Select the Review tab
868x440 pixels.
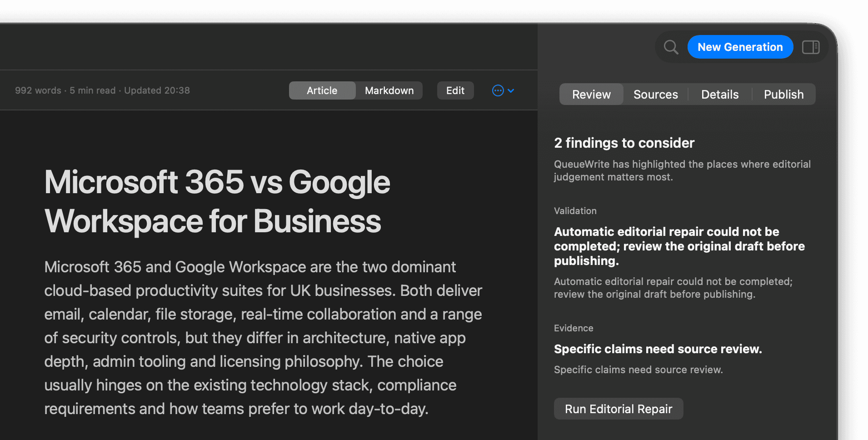(591, 94)
